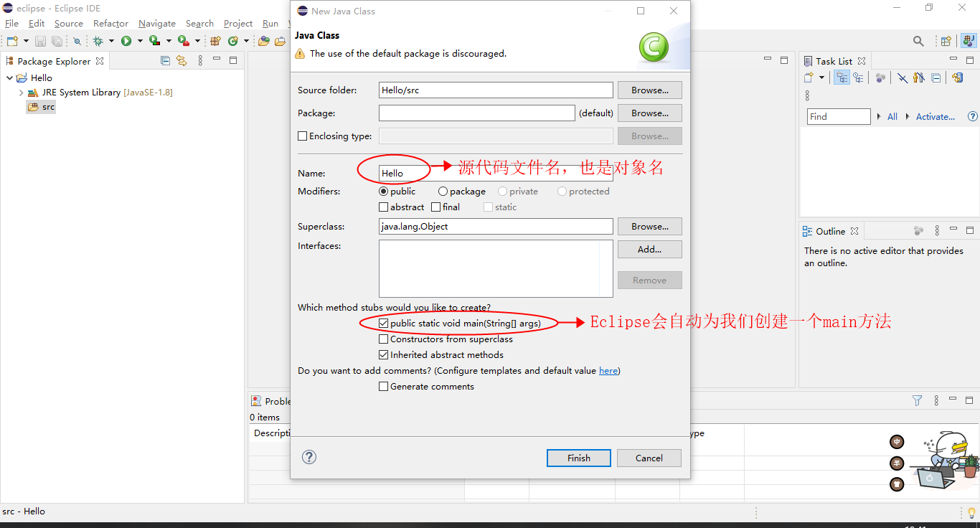
Task: Open the New Task dropdown in Task List
Action: (x=821, y=77)
